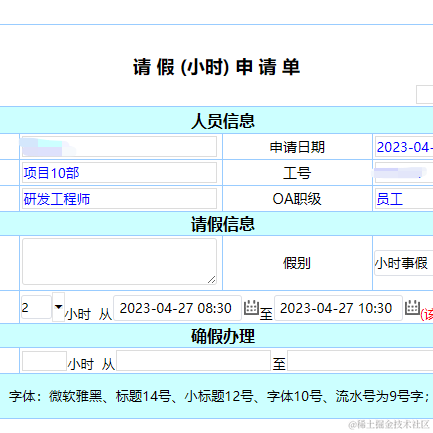The width and height of the screenshot is (433, 433).
Task: Click the 人员信息 section header
Action: (x=223, y=121)
